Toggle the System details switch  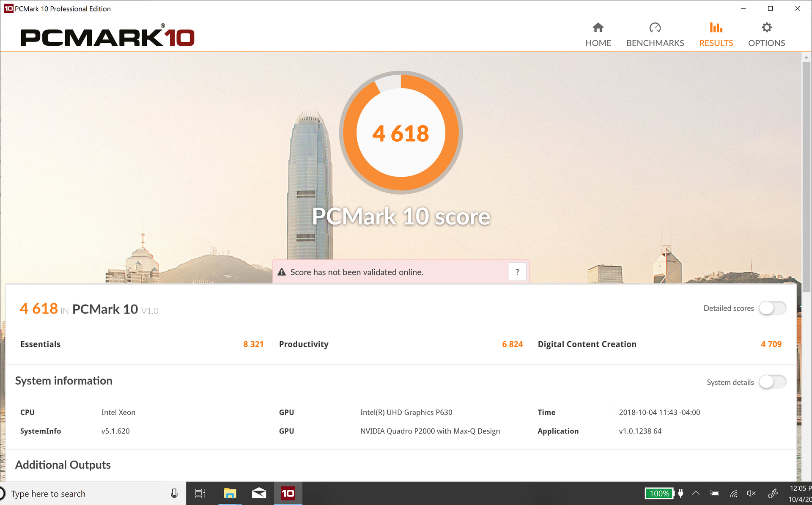[x=772, y=382]
